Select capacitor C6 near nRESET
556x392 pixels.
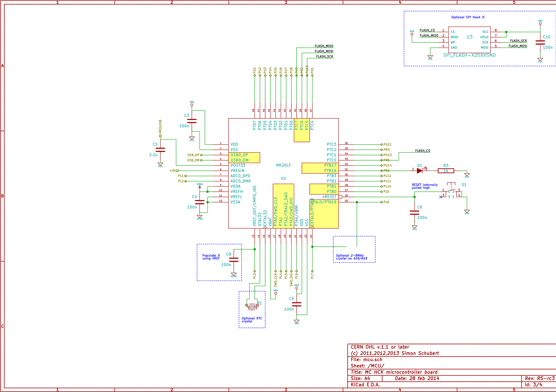[414, 213]
